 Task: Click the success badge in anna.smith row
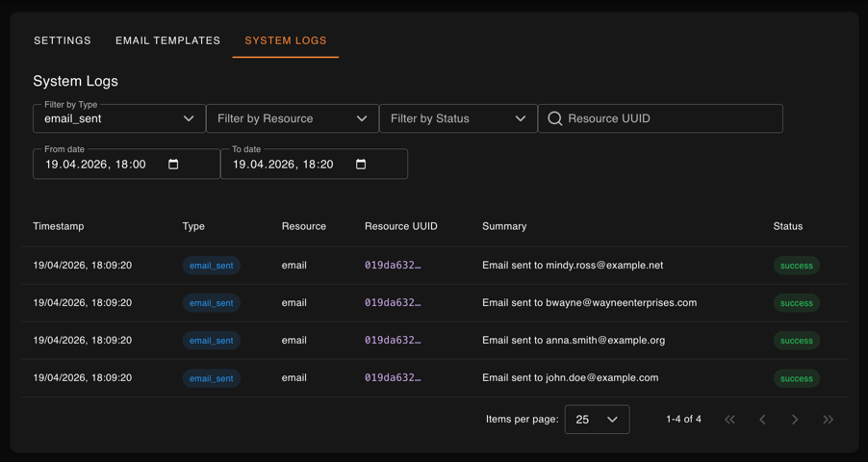(797, 341)
